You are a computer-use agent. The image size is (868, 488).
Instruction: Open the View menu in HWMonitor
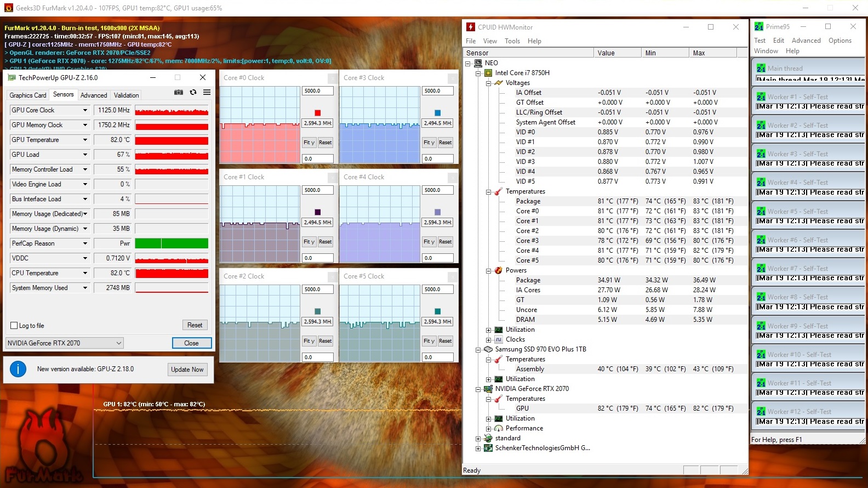tap(490, 41)
